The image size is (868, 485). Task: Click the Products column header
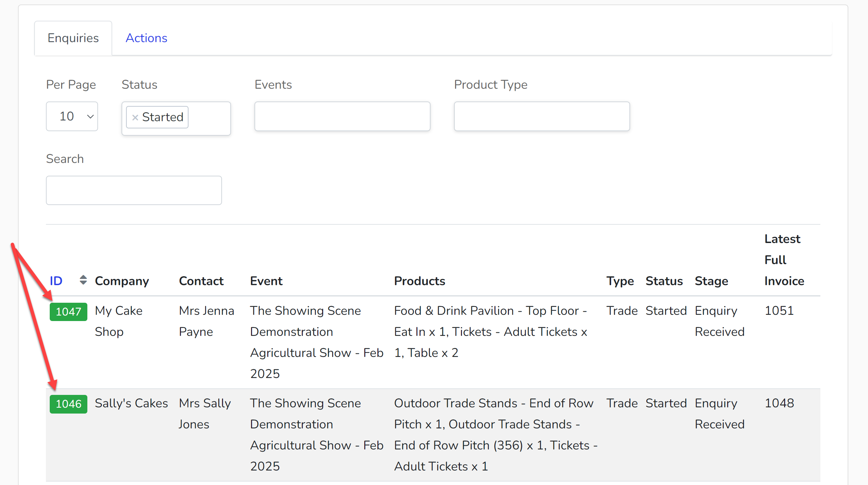coord(419,281)
